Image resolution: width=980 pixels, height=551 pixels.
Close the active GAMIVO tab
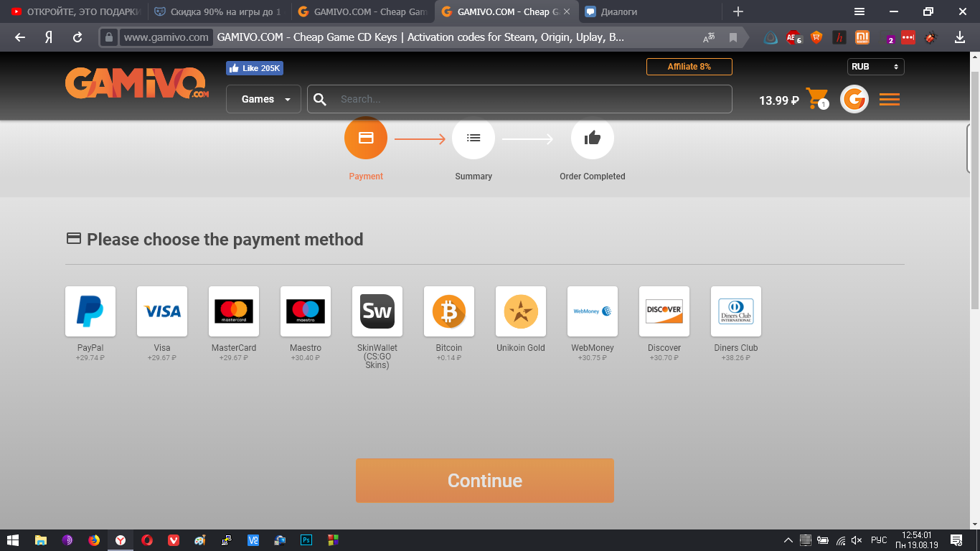[566, 11]
